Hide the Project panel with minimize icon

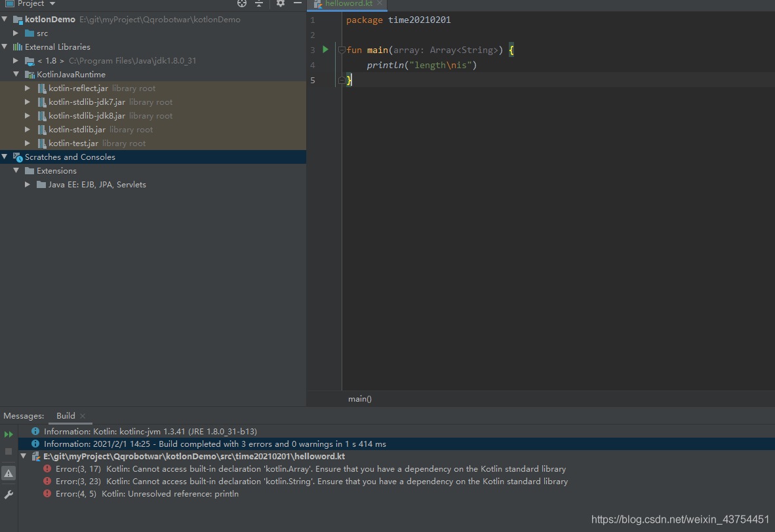[x=297, y=3]
